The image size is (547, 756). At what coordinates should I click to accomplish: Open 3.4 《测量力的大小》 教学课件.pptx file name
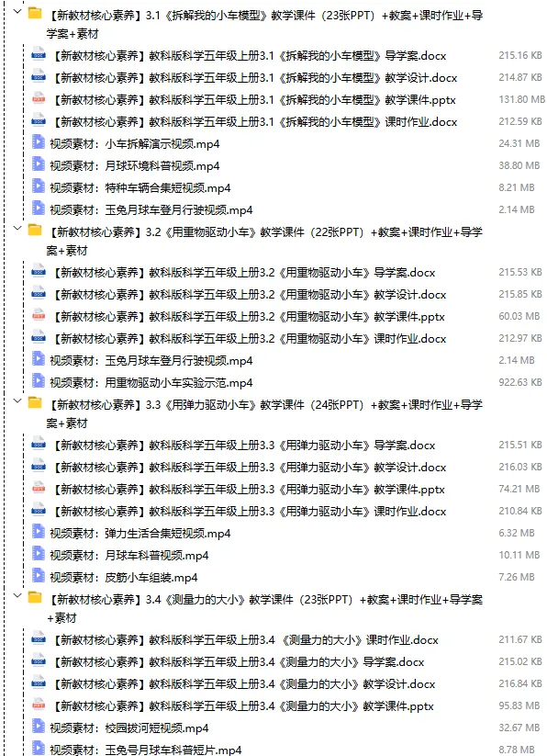(242, 705)
